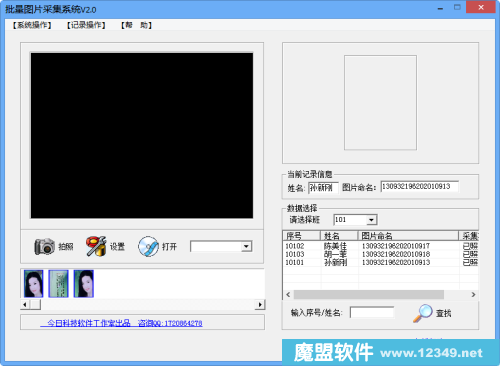Screen dimensions: 500x366
Task: Expand the empty dropdown beside 打开
Action: [246, 247]
